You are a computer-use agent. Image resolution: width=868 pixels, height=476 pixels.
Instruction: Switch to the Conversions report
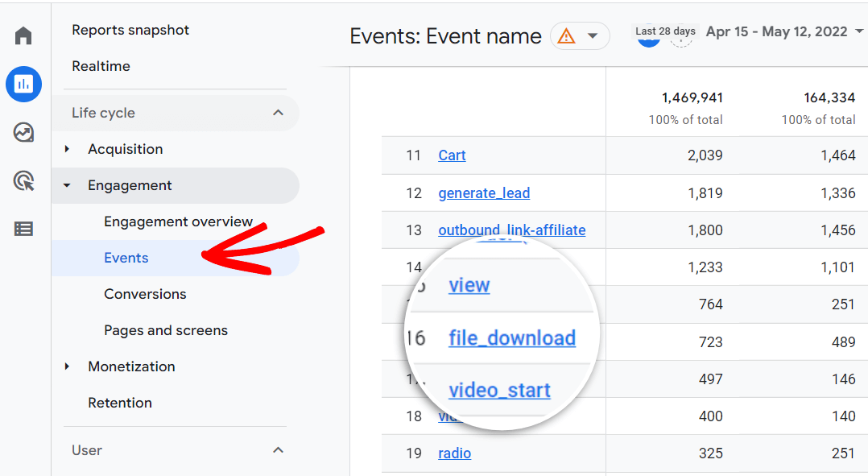pyautogui.click(x=145, y=294)
